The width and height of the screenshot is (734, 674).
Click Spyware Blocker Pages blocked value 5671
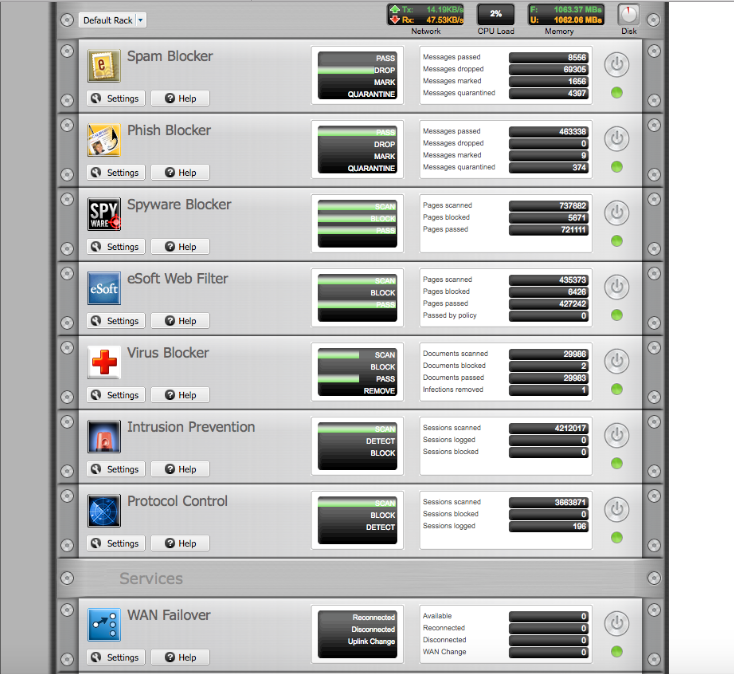[x=549, y=218]
